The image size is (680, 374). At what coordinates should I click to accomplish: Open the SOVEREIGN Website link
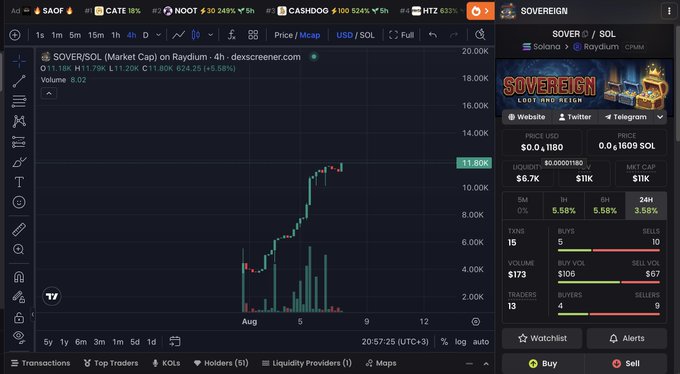click(x=527, y=117)
